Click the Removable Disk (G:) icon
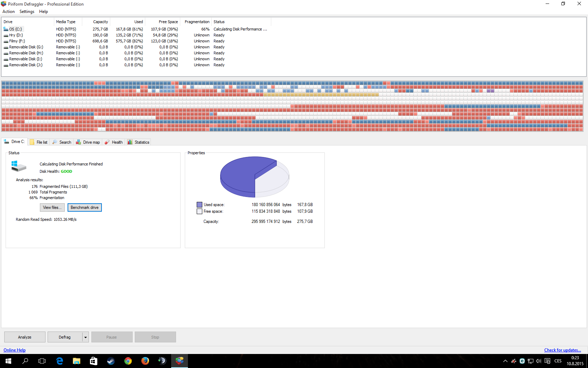Viewport: 588px width, 368px height. click(x=6, y=47)
